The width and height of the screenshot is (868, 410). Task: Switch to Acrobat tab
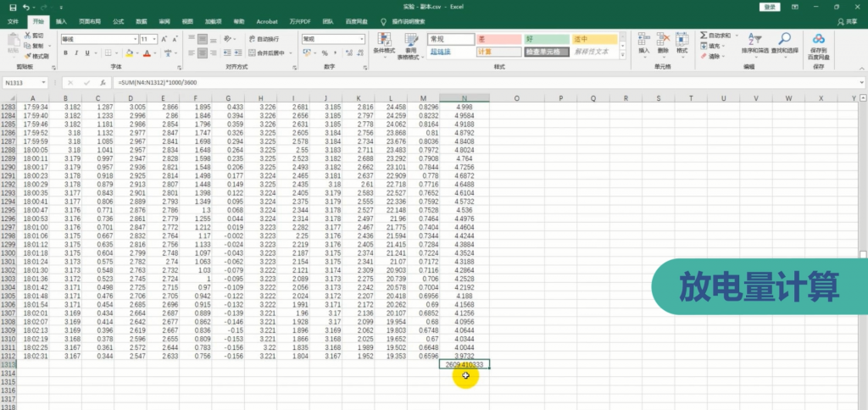[267, 21]
